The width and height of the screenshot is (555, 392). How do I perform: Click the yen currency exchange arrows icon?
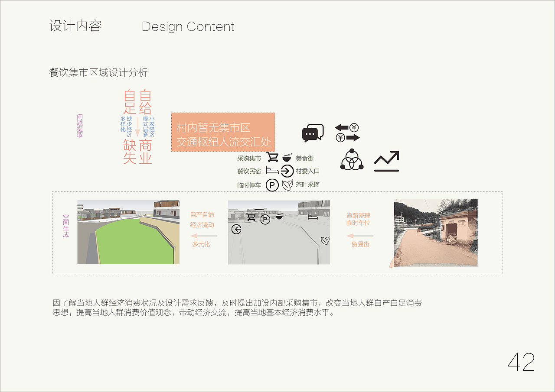pyautogui.click(x=347, y=133)
